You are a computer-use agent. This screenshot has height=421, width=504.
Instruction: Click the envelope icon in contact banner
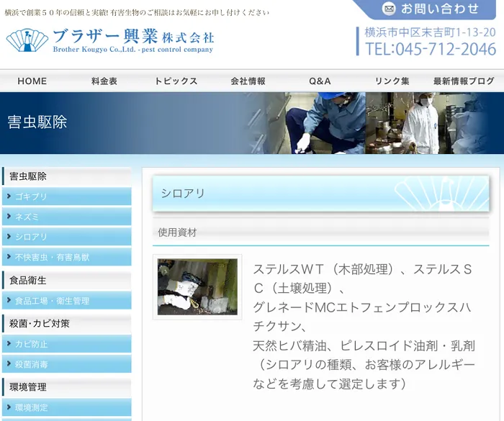pos(389,9)
